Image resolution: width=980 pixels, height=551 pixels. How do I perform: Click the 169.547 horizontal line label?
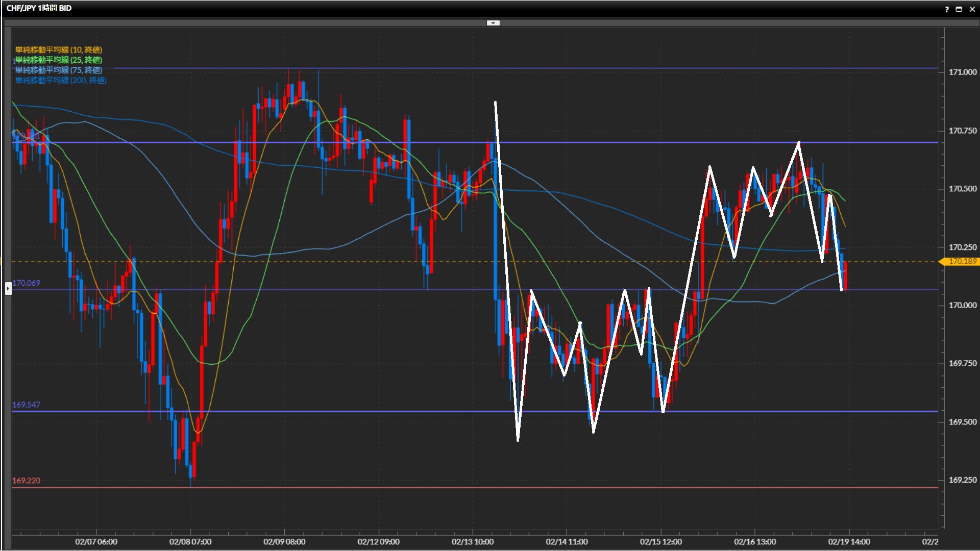(26, 405)
